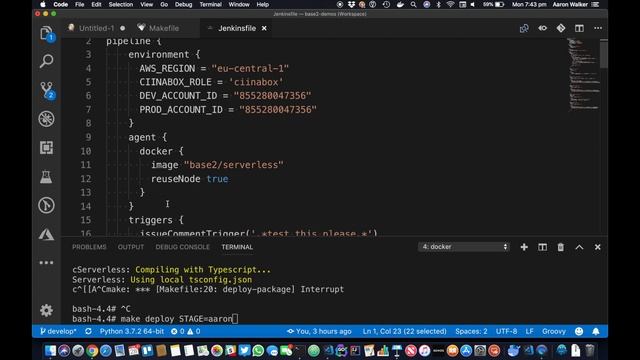This screenshot has height=360, width=640.
Task: Open the Untitled-1 editor tab
Action: [97, 28]
